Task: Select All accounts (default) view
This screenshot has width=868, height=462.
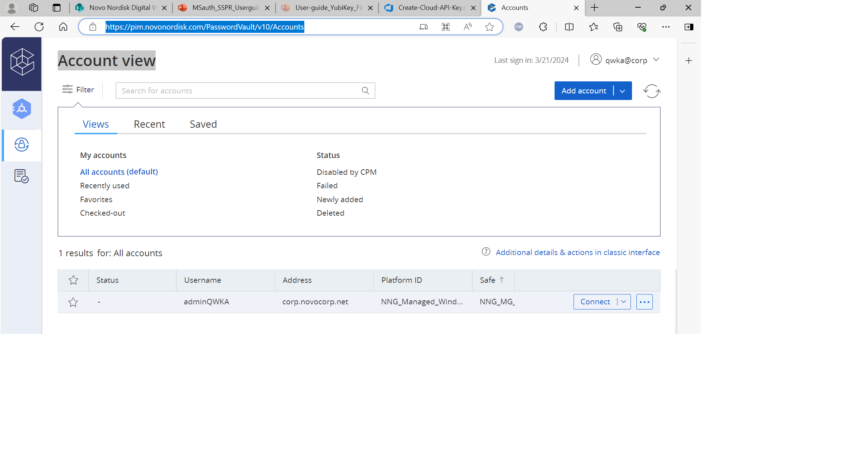Action: click(119, 172)
